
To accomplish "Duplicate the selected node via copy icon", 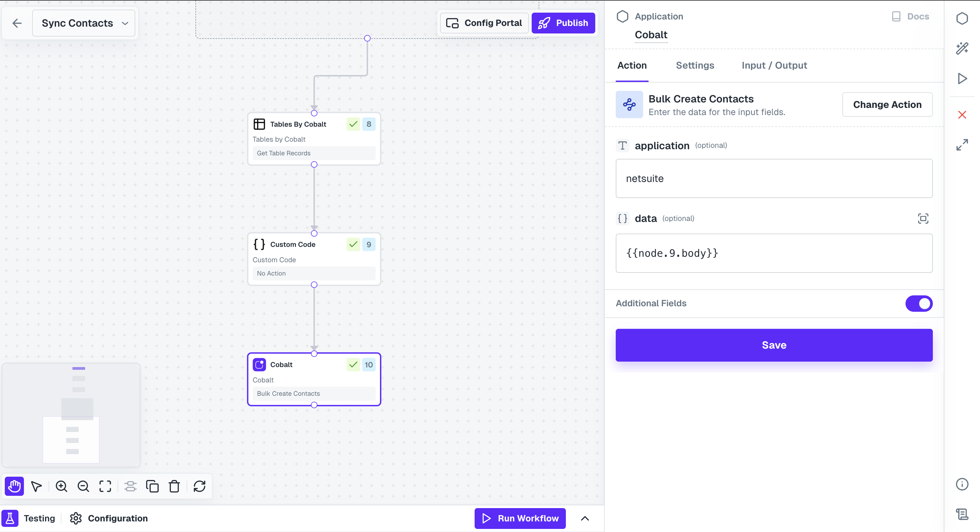I will click(x=152, y=486).
